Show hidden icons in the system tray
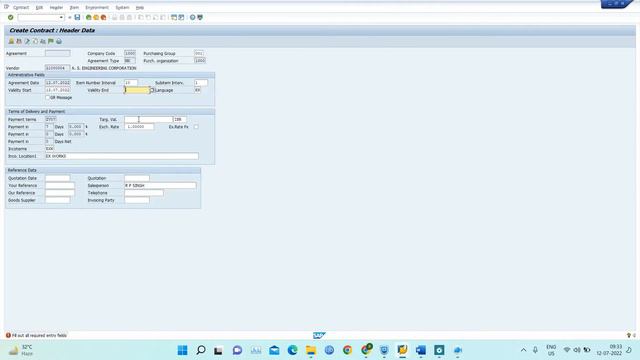Image resolution: width=640 pixels, height=360 pixels. [523, 350]
